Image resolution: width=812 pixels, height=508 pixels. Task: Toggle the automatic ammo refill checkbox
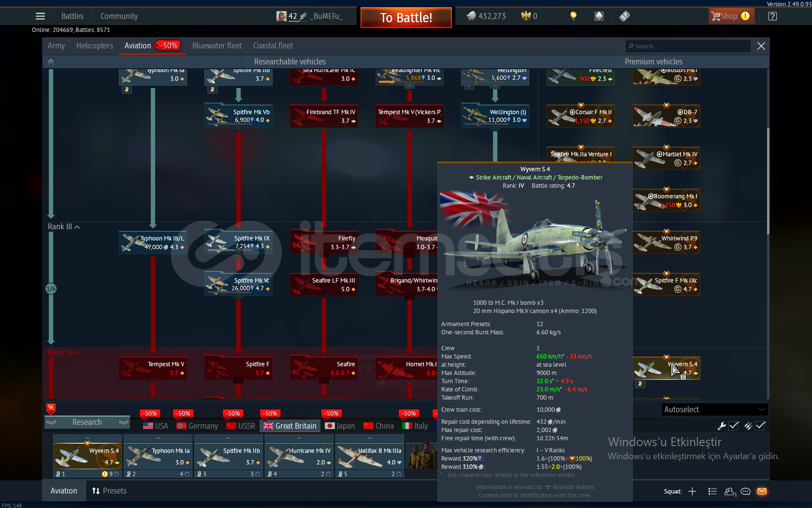coord(760,426)
